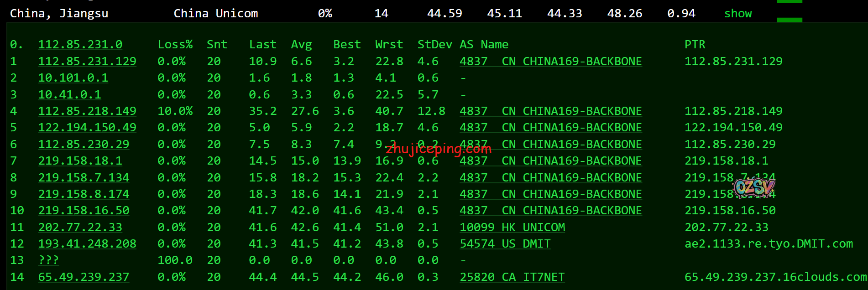This screenshot has width=868, height=290.
Task: Click underlined hop 4 IP 112.85.218.149
Action: 87,111
